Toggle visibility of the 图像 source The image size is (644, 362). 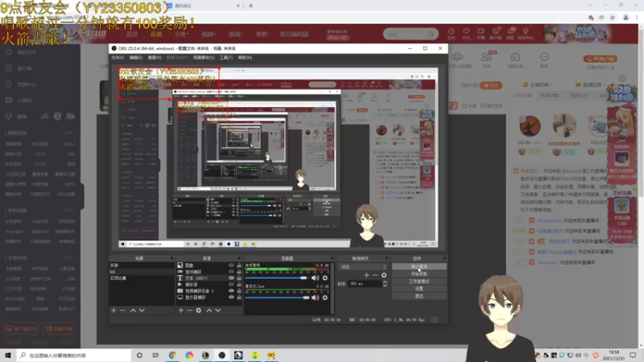(x=231, y=265)
